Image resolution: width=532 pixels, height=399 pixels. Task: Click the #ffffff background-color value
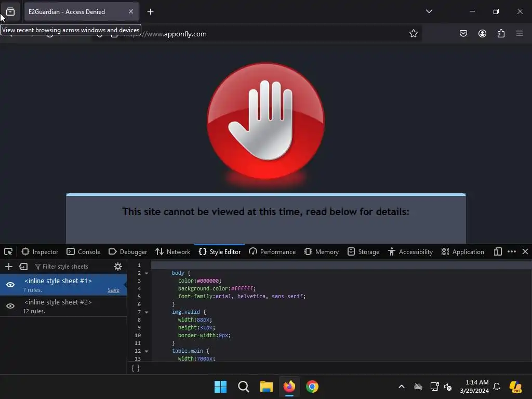pyautogui.click(x=242, y=289)
